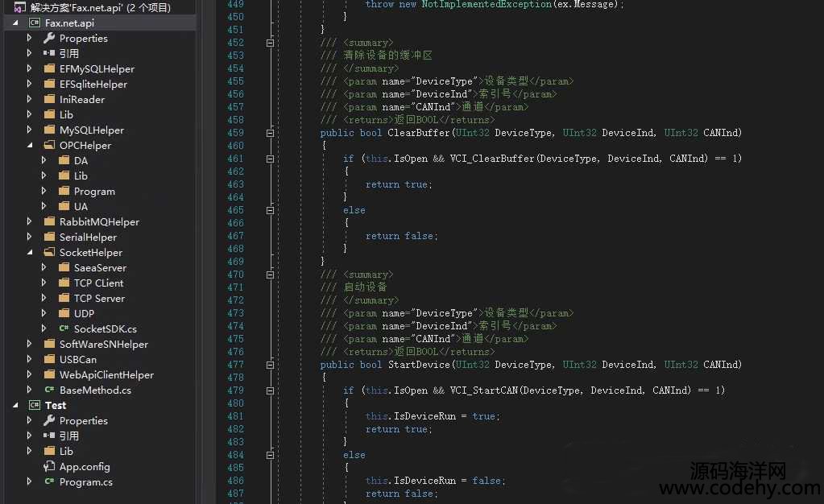Expand the EFMySQLHelper folder
824x504 pixels.
(30, 69)
